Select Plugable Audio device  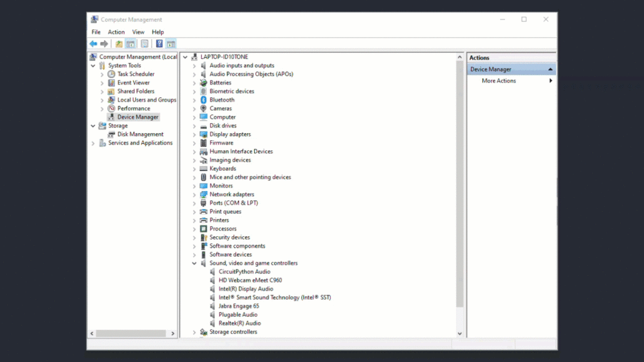pos(238,315)
